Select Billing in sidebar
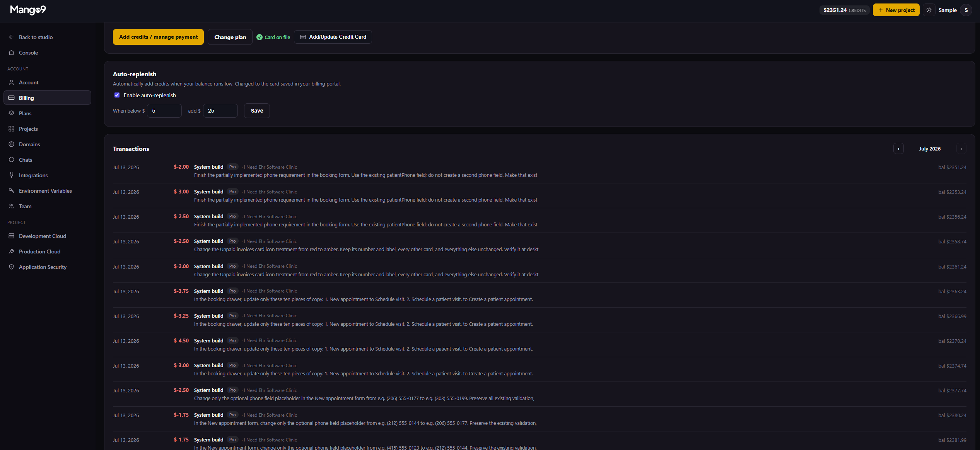Viewport: 980px width, 450px height. click(x=47, y=98)
